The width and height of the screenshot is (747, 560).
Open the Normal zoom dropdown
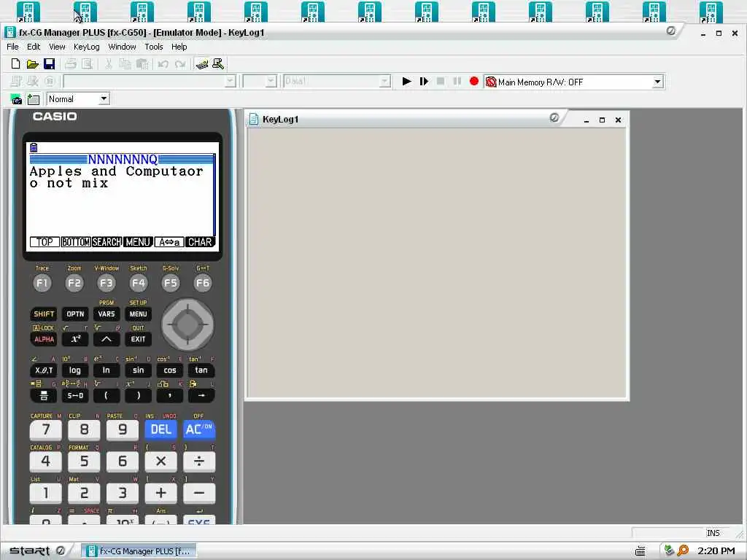pos(104,99)
